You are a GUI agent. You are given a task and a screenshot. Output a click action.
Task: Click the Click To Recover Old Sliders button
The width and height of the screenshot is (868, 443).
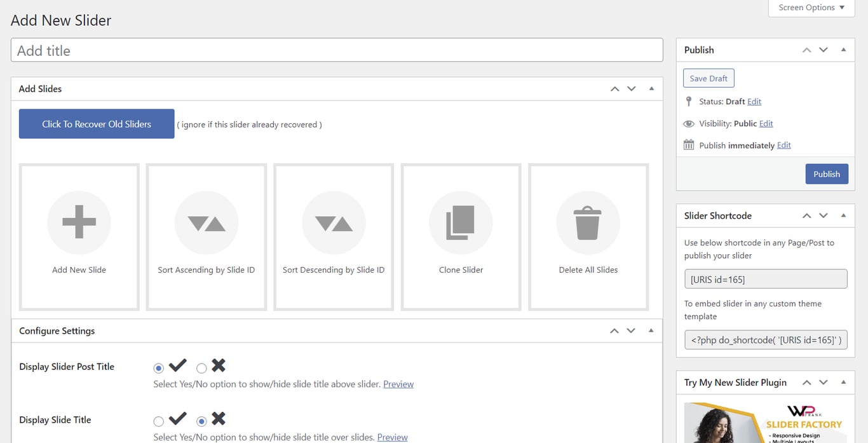(96, 123)
